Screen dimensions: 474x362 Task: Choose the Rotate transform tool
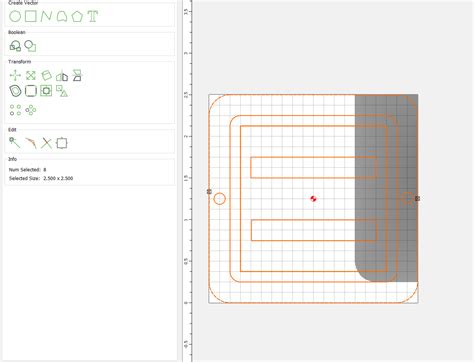[46, 75]
